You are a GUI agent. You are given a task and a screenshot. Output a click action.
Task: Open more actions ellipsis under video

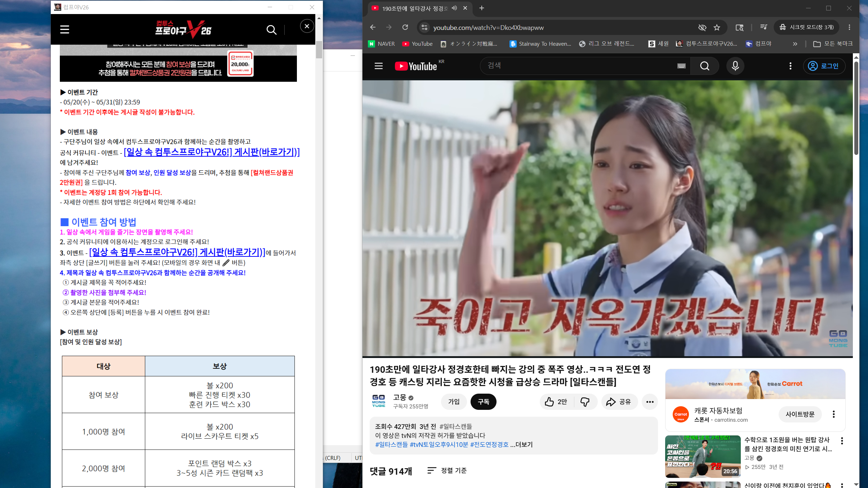pos(650,402)
